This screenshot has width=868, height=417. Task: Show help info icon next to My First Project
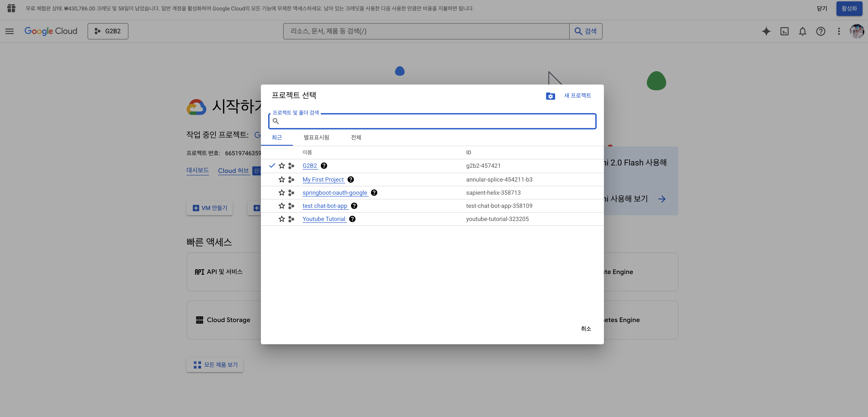click(351, 179)
